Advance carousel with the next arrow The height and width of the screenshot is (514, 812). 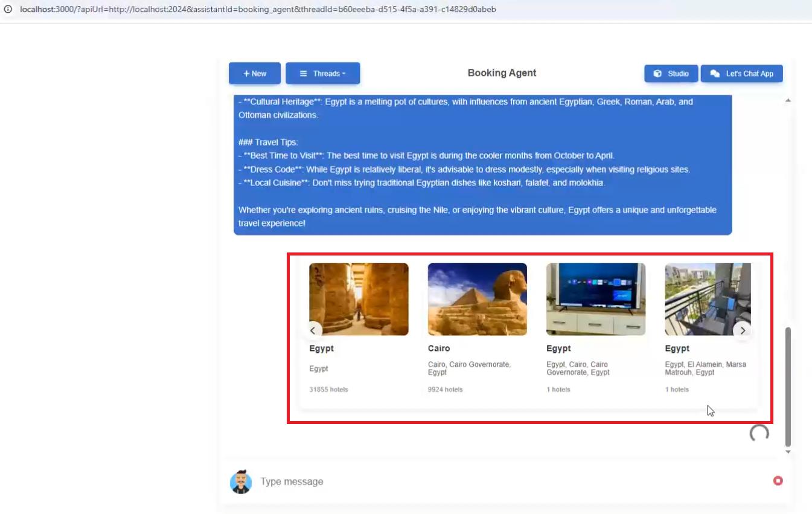click(743, 330)
